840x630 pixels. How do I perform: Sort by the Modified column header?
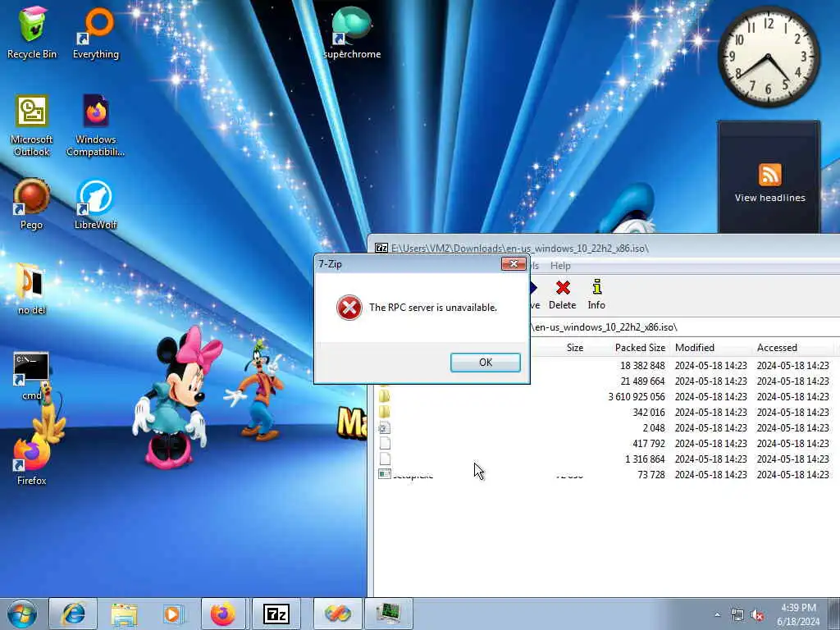694,348
